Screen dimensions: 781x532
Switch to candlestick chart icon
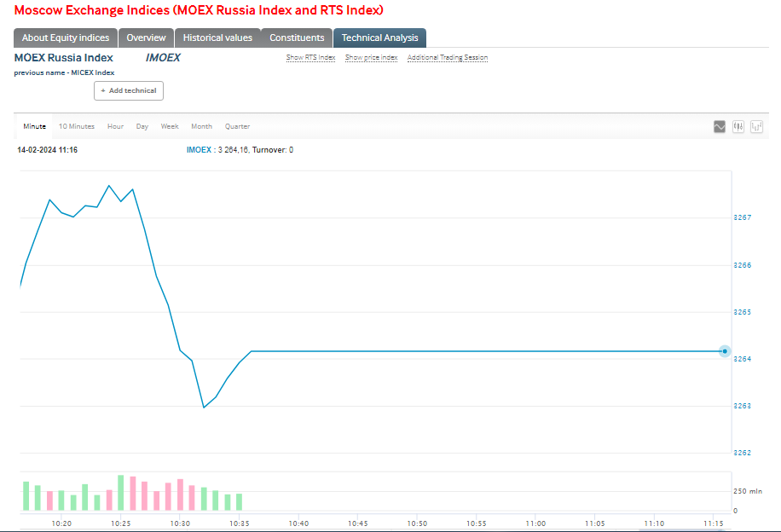point(738,126)
